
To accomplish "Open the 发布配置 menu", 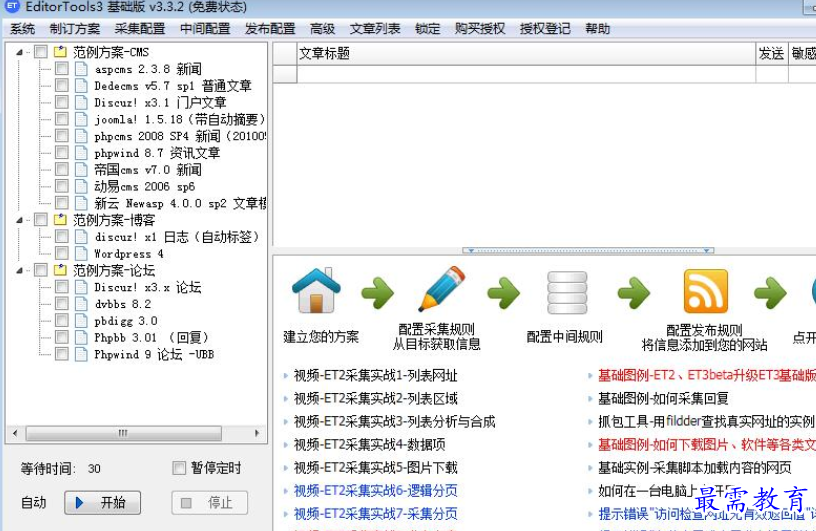I will click(270, 29).
